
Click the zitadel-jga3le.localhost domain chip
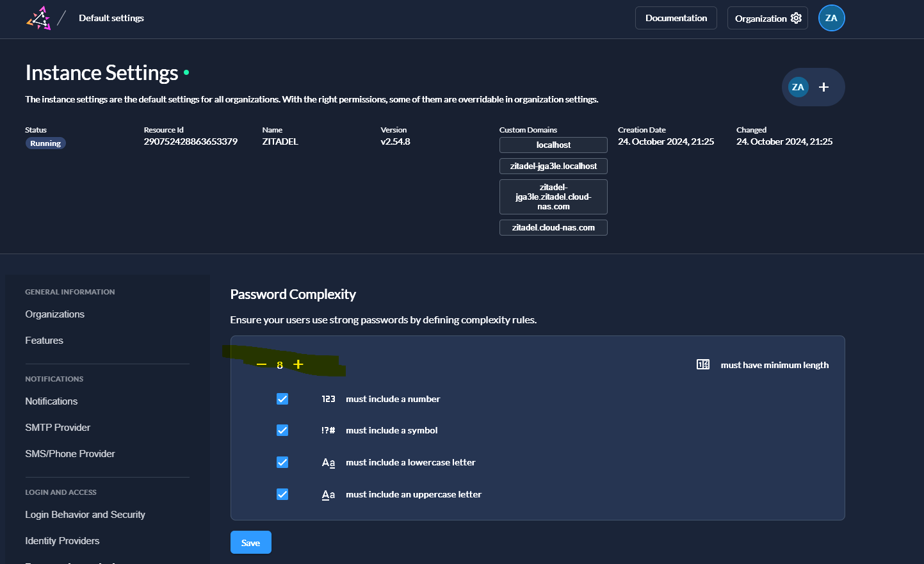[x=553, y=166]
